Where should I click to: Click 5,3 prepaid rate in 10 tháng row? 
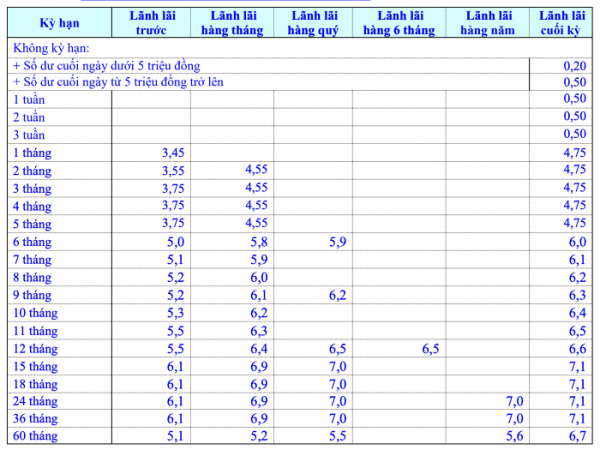tap(176, 313)
